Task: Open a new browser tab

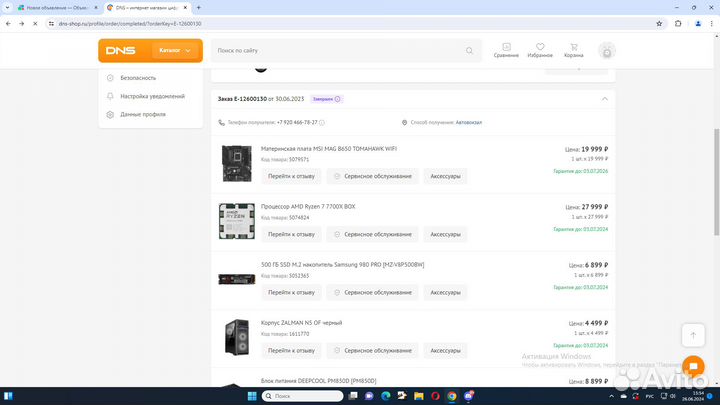Action: 199,8
